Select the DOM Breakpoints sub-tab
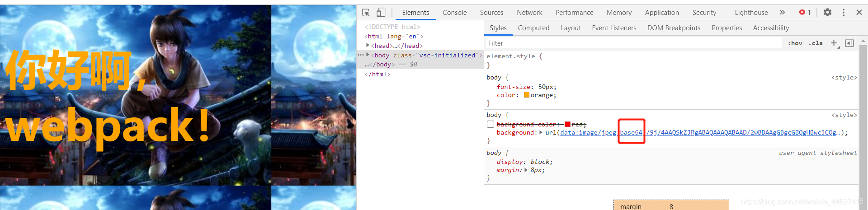 point(674,28)
